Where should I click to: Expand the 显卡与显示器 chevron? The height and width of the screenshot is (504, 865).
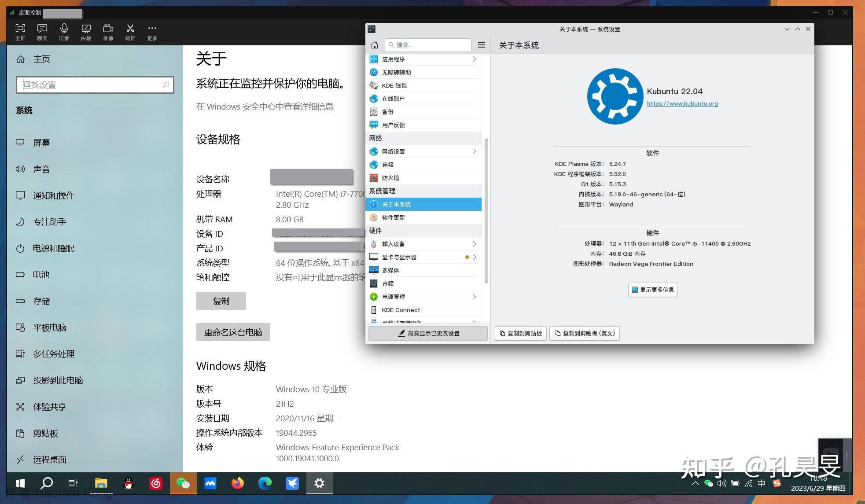point(474,257)
